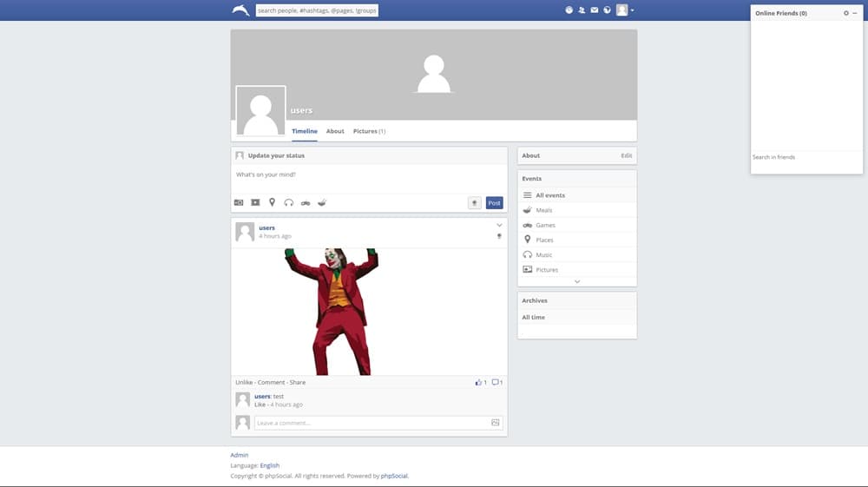Expand more event types in Events panel

(x=577, y=281)
